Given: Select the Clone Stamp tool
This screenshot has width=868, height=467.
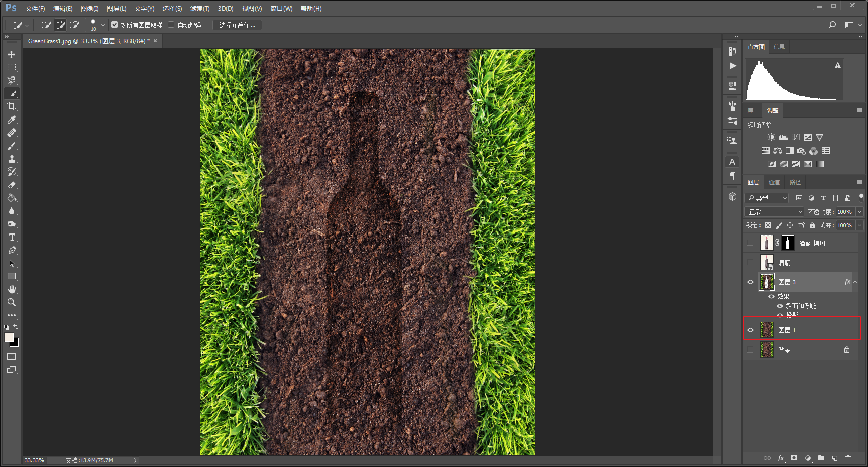Looking at the screenshot, I should (11, 159).
